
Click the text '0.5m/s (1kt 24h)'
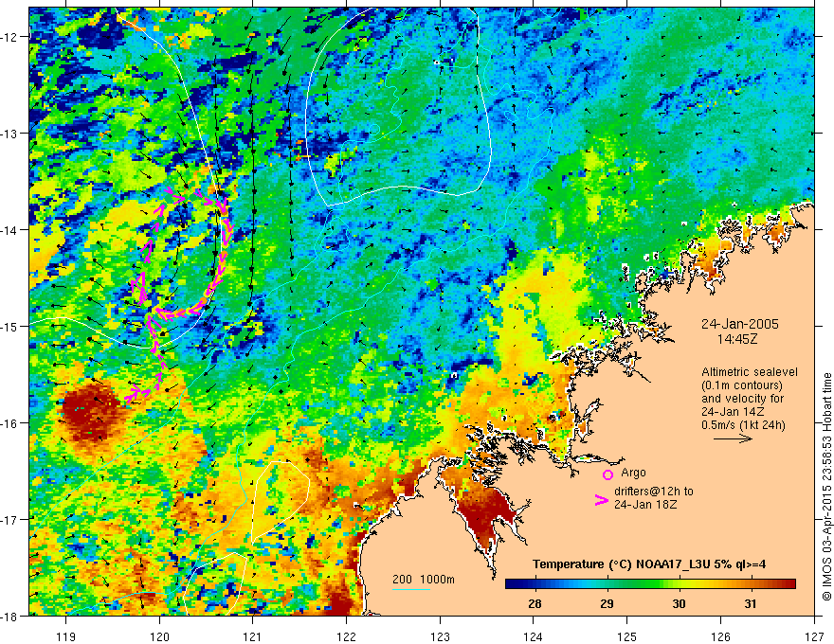743,424
